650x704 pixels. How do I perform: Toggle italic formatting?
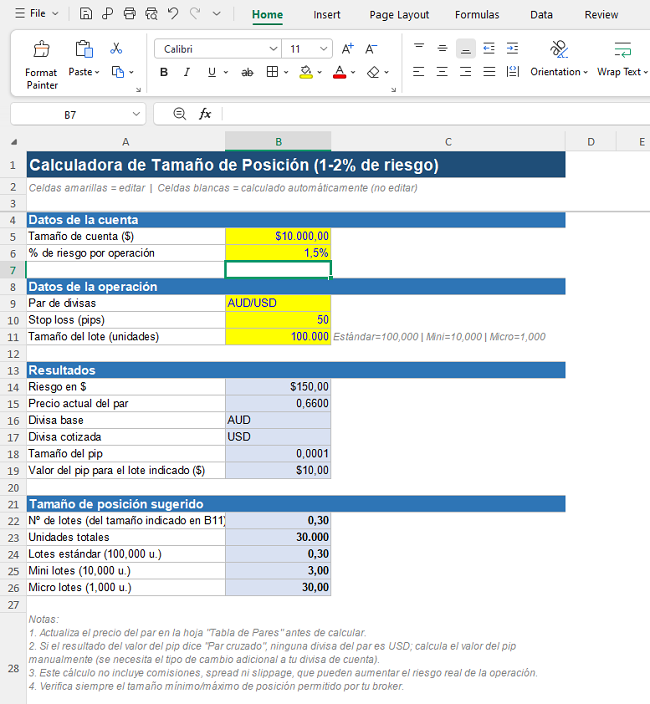coord(187,72)
